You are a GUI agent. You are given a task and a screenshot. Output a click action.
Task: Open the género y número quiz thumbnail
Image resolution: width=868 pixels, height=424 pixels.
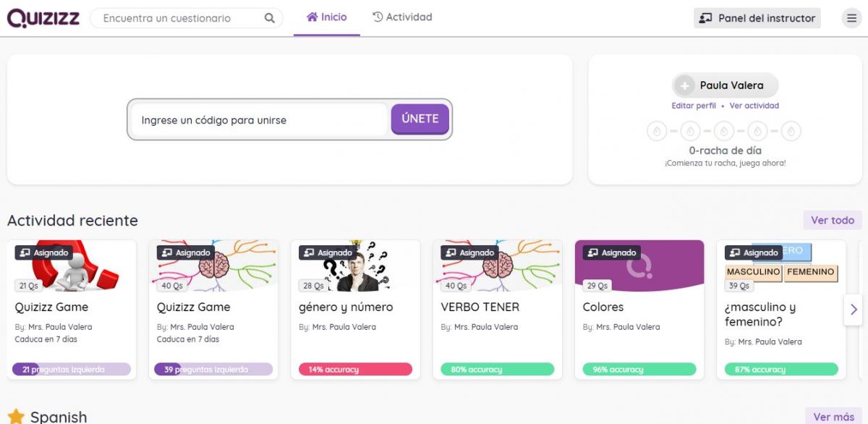355,266
